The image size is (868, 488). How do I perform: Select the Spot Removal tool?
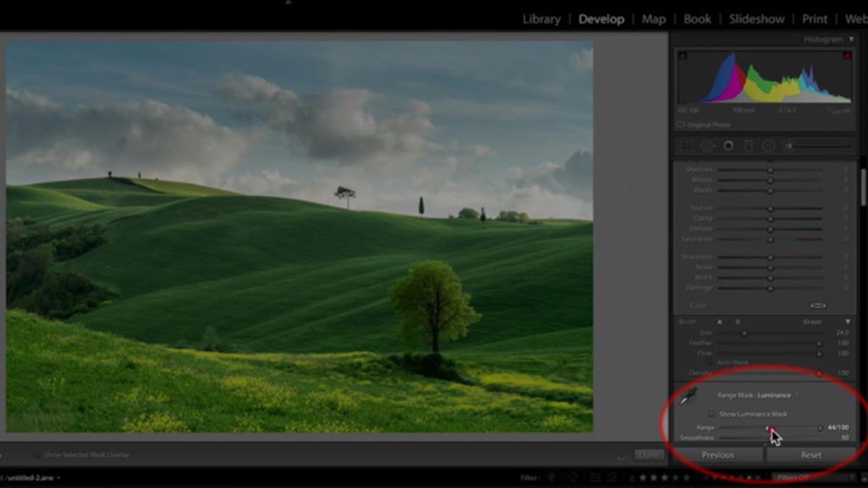click(x=707, y=146)
